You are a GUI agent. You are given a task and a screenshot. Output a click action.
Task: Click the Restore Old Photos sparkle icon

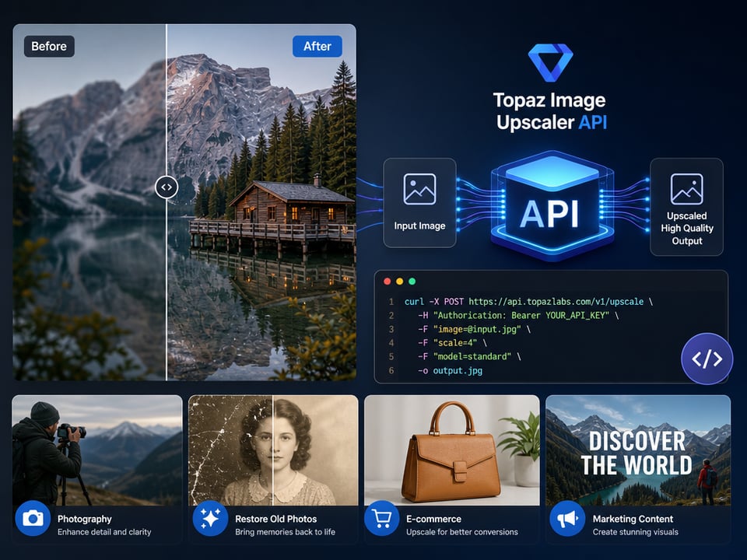(x=210, y=518)
